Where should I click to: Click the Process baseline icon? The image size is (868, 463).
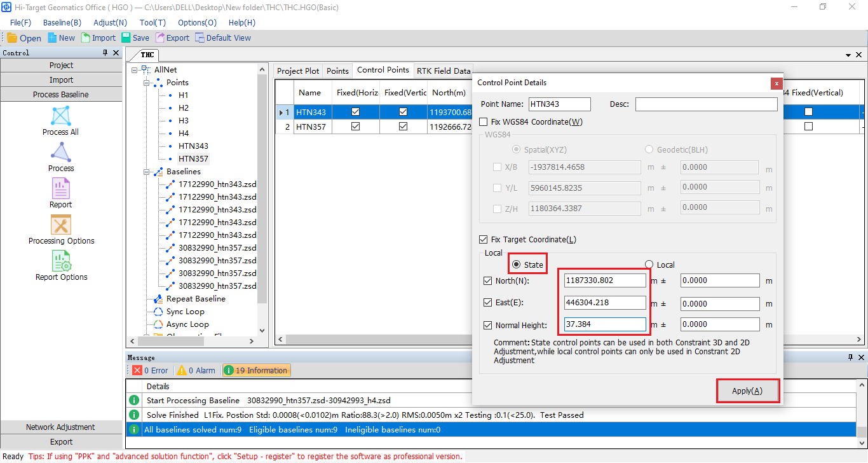click(x=60, y=153)
